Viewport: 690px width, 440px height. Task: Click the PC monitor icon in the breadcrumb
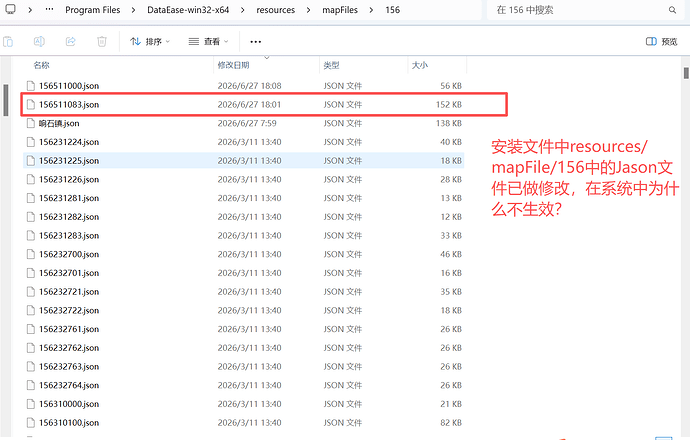(10, 9)
